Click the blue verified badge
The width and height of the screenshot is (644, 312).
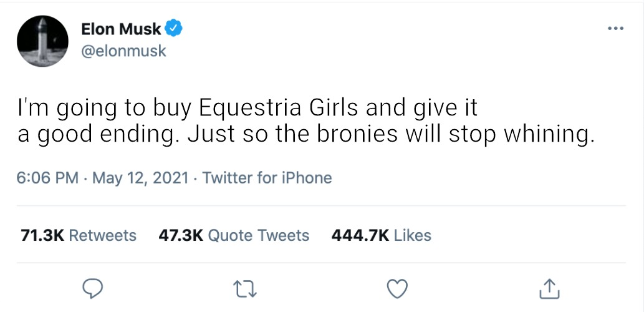point(173,29)
